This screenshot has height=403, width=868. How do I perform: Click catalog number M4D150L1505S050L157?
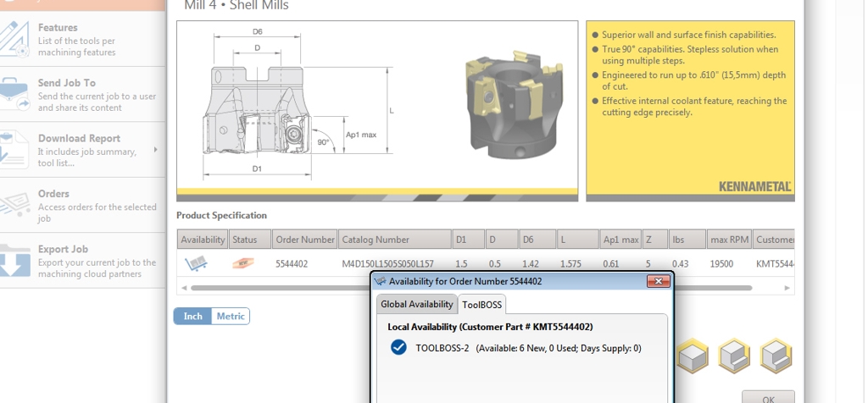coord(387,264)
